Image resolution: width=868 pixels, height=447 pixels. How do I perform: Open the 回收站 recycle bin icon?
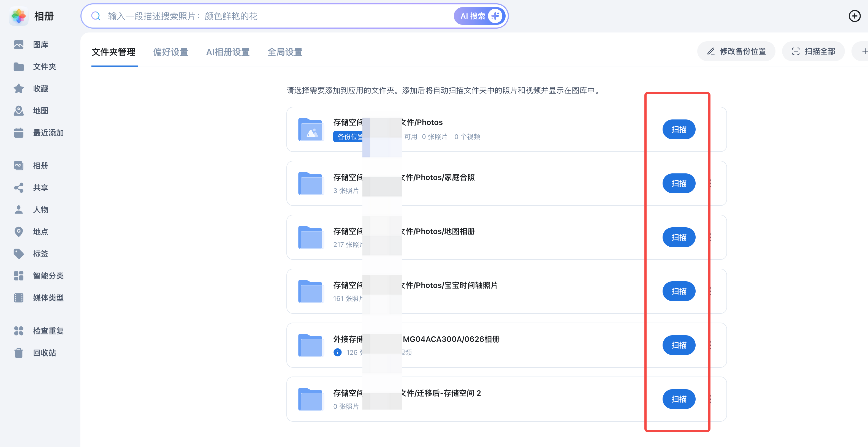point(19,353)
